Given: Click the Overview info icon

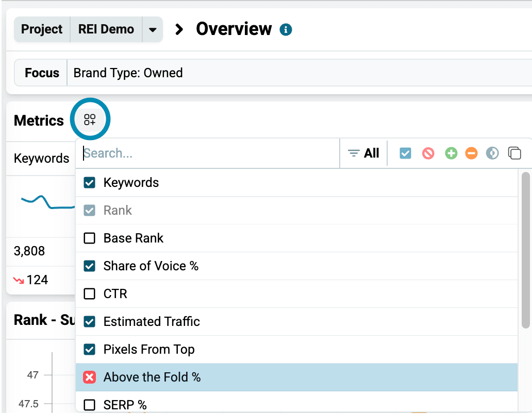Looking at the screenshot, I should point(286,29).
